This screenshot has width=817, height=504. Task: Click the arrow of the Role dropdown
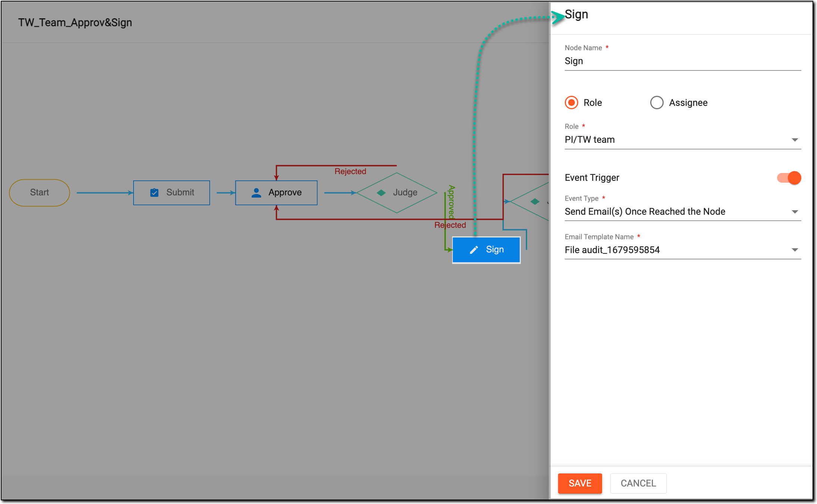coord(795,140)
